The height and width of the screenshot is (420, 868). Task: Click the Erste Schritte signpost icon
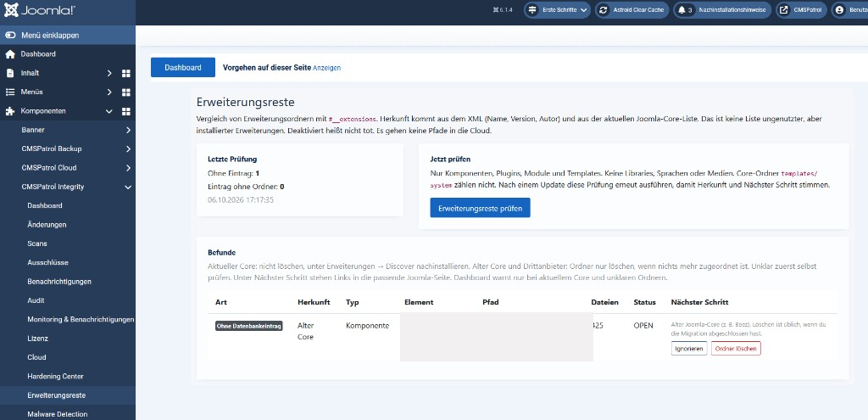tap(532, 10)
